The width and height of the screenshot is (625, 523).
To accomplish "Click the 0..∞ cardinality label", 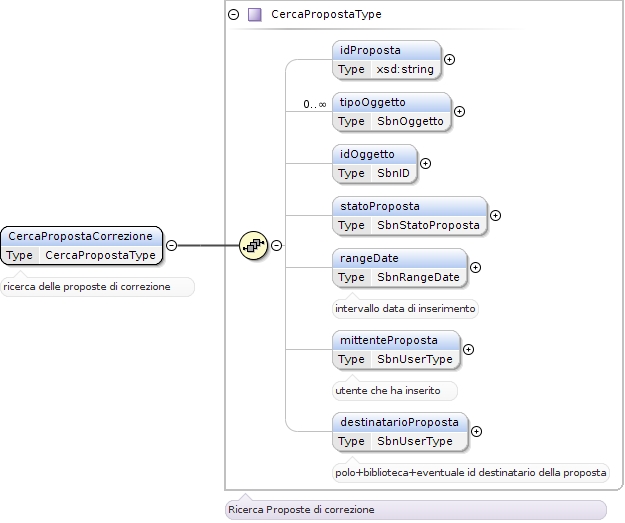I will point(314,104).
